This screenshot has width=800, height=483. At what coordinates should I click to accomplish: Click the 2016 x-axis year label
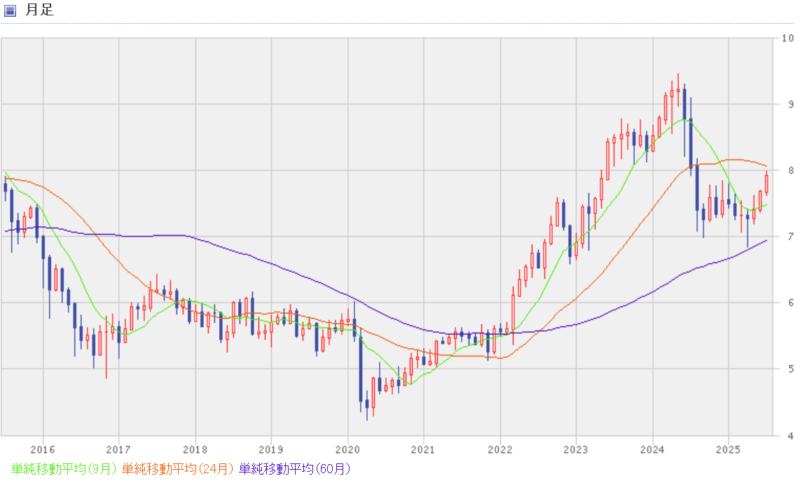(x=42, y=450)
